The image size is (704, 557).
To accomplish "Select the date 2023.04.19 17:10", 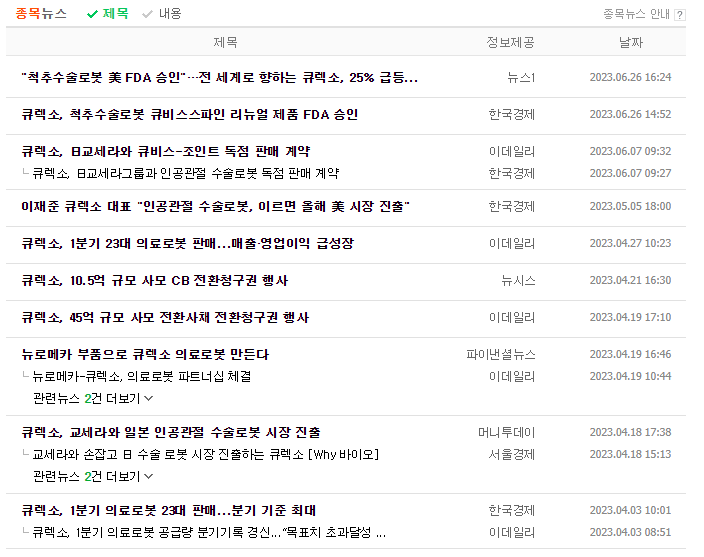I will (x=630, y=317).
